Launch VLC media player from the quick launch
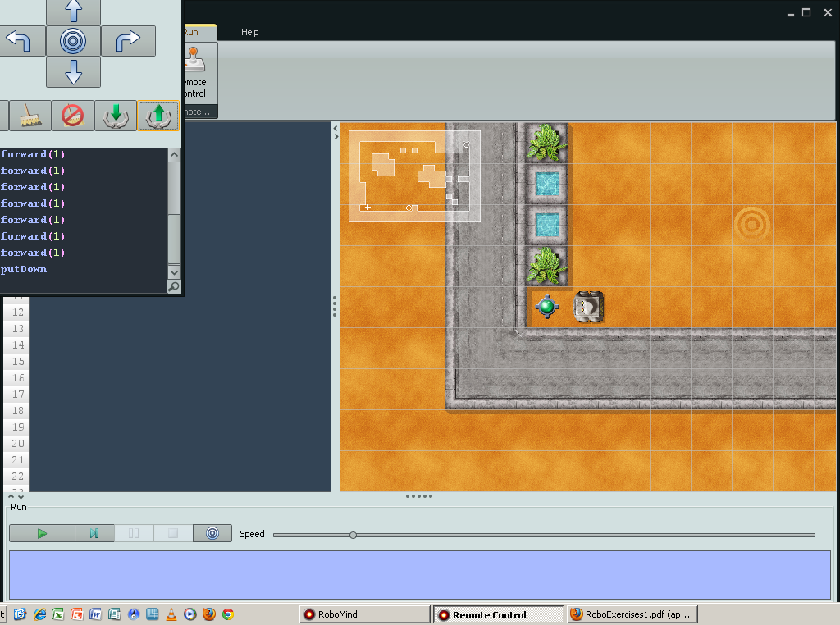The height and width of the screenshot is (625, 840). 171,614
